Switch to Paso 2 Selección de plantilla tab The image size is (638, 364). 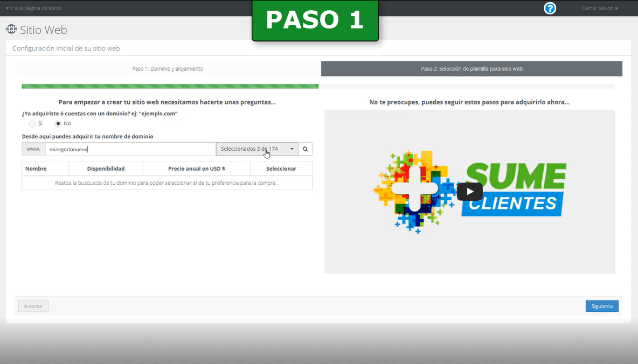[471, 69]
